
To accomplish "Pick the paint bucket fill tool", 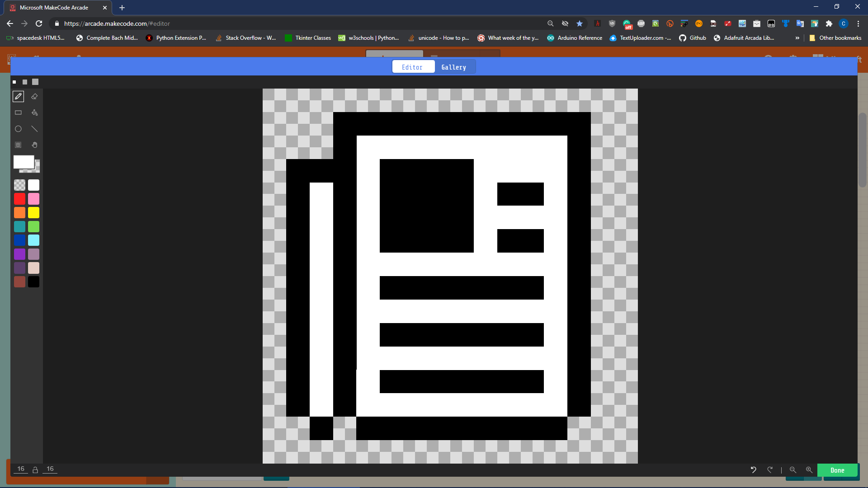I will [34, 113].
